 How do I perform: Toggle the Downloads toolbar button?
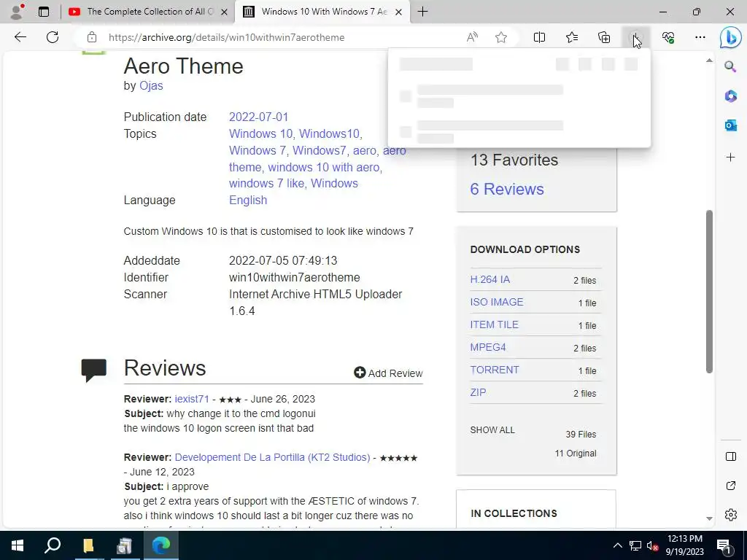click(x=636, y=37)
